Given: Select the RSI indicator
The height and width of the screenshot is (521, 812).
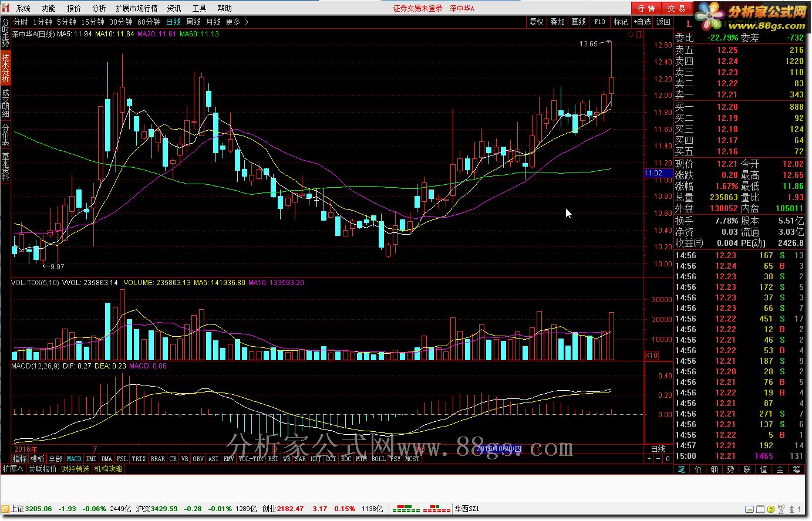Looking at the screenshot, I should click(x=273, y=459).
